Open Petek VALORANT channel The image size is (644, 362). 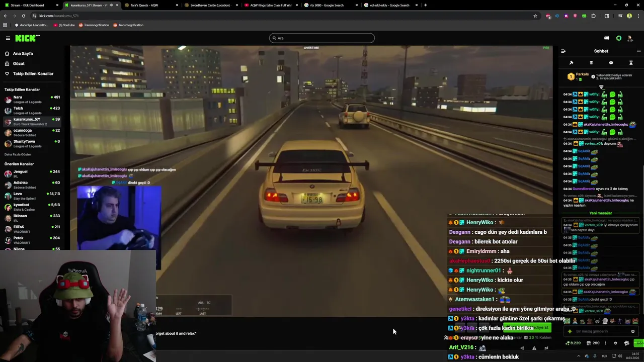pos(32,240)
